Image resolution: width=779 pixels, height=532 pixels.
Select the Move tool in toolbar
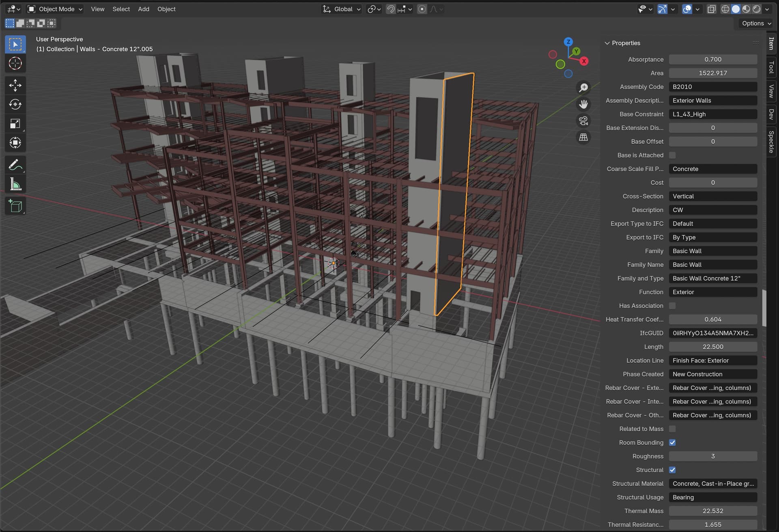click(15, 85)
